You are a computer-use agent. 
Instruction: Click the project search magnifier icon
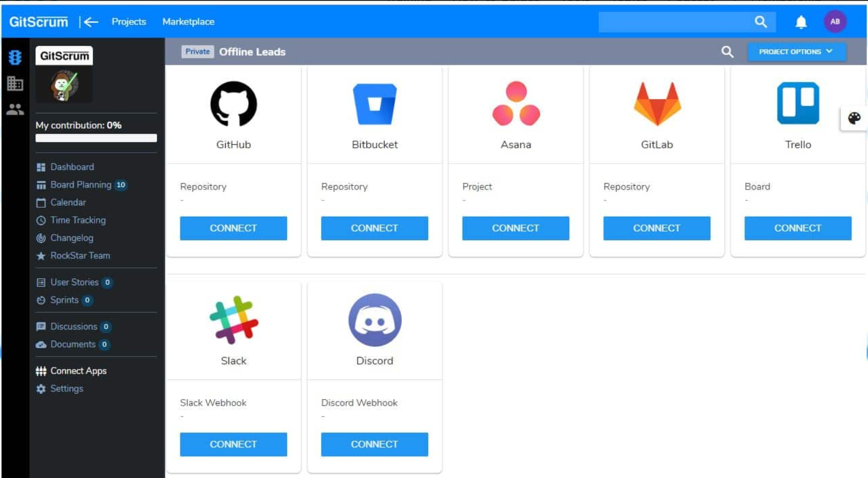[727, 52]
